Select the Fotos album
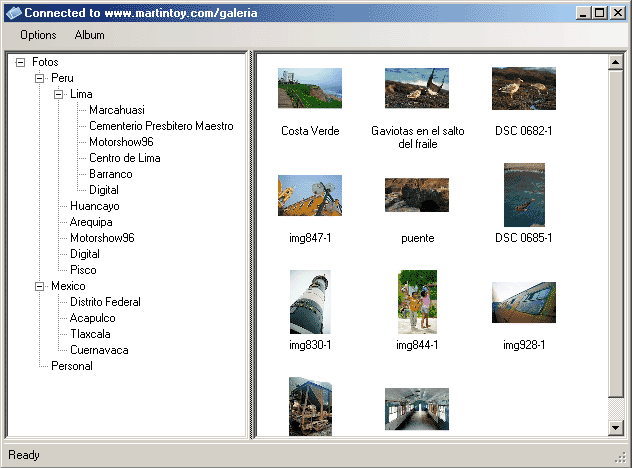The width and height of the screenshot is (632, 468). pyautogui.click(x=45, y=62)
